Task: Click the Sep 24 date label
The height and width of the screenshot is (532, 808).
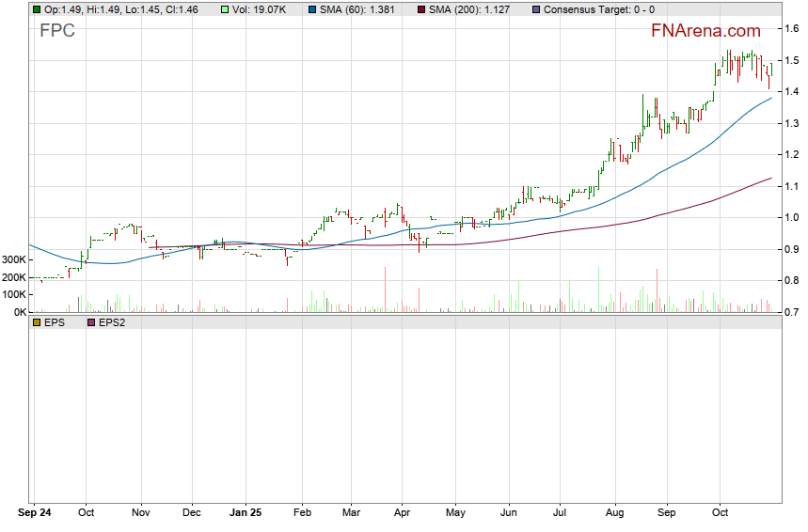Action: point(34,514)
